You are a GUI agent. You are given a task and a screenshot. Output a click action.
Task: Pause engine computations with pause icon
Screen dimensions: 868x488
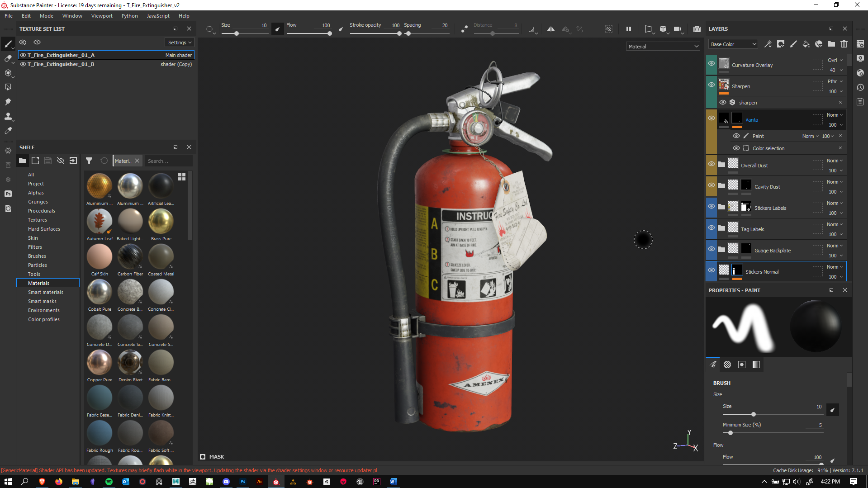(x=628, y=29)
